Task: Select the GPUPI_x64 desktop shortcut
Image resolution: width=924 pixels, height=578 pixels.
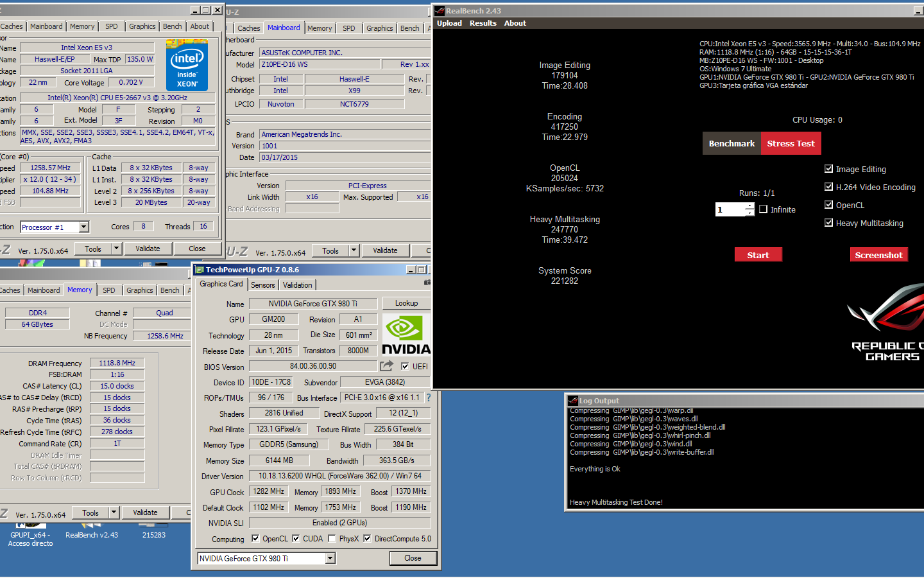Action: pyautogui.click(x=30, y=534)
